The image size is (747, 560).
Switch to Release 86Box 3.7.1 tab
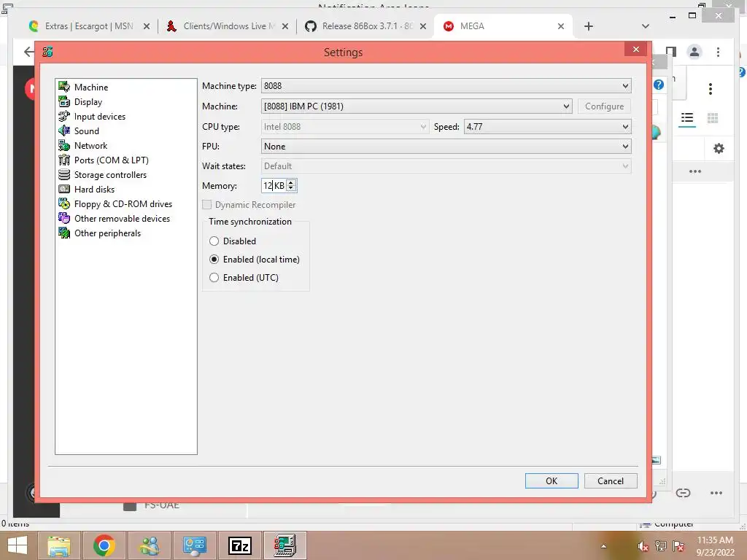tap(360, 26)
